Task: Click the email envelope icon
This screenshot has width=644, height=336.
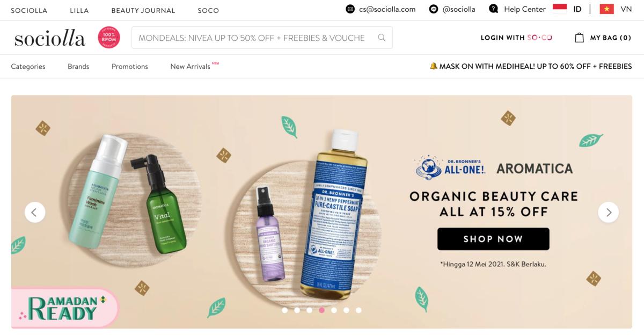Action: [x=350, y=9]
